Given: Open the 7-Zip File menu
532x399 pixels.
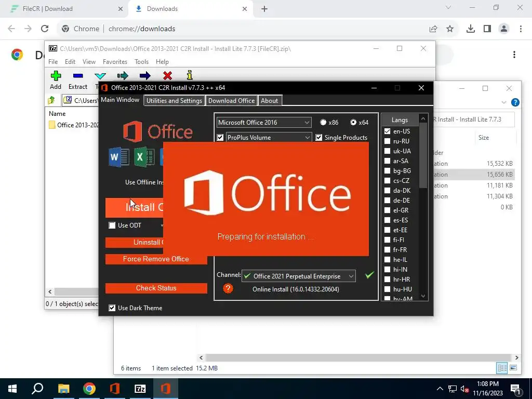Looking at the screenshot, I should pos(53,62).
